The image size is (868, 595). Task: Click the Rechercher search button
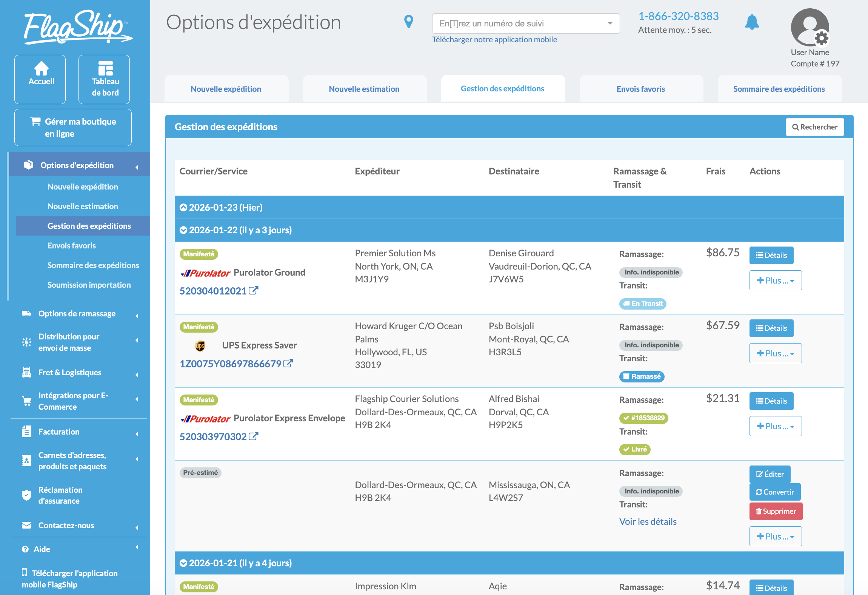pos(814,127)
